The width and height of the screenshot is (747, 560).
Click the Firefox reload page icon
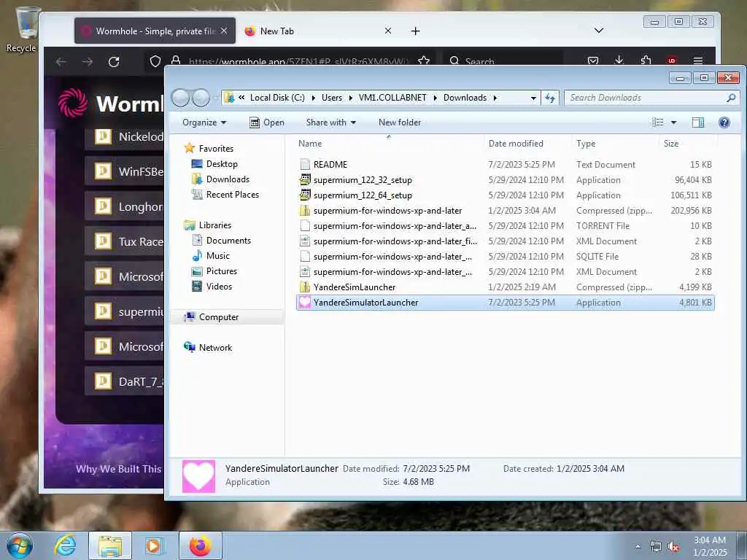(x=113, y=62)
